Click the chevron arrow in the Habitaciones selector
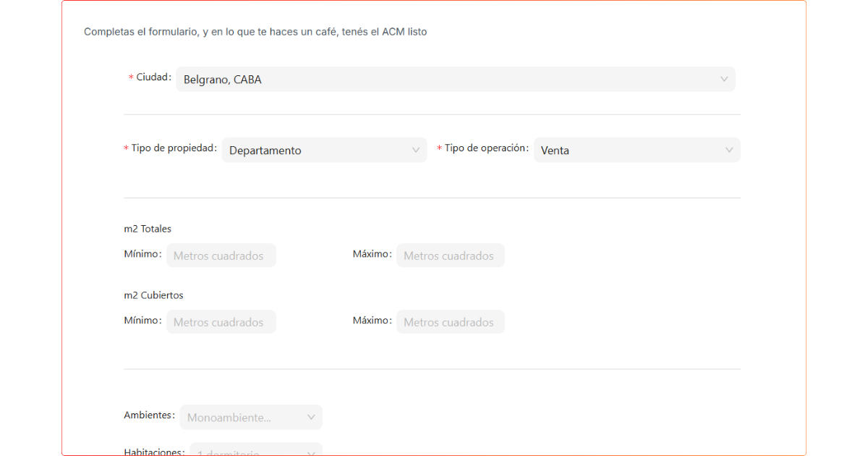Screen dimensions: 868x456 (x=311, y=452)
